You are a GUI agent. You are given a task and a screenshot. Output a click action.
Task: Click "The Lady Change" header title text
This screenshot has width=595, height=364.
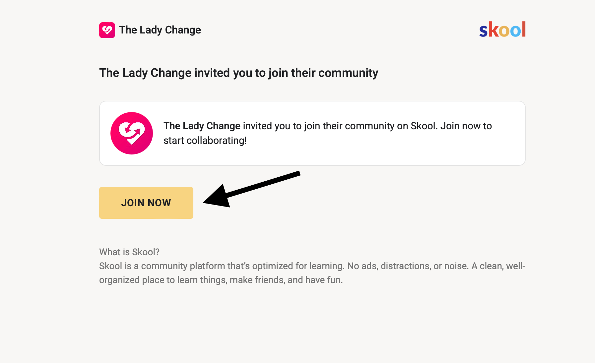(x=160, y=30)
